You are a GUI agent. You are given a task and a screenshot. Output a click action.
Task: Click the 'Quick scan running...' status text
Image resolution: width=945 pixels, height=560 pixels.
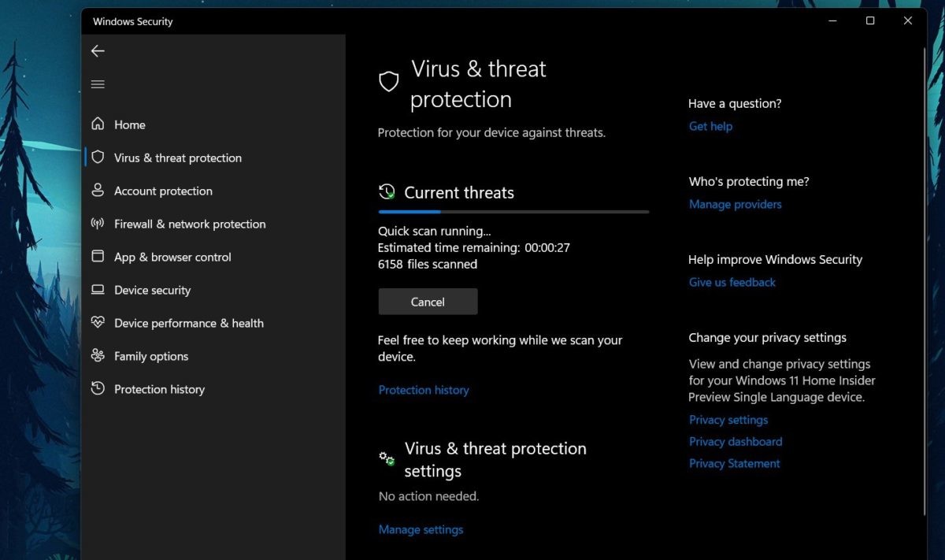click(435, 231)
